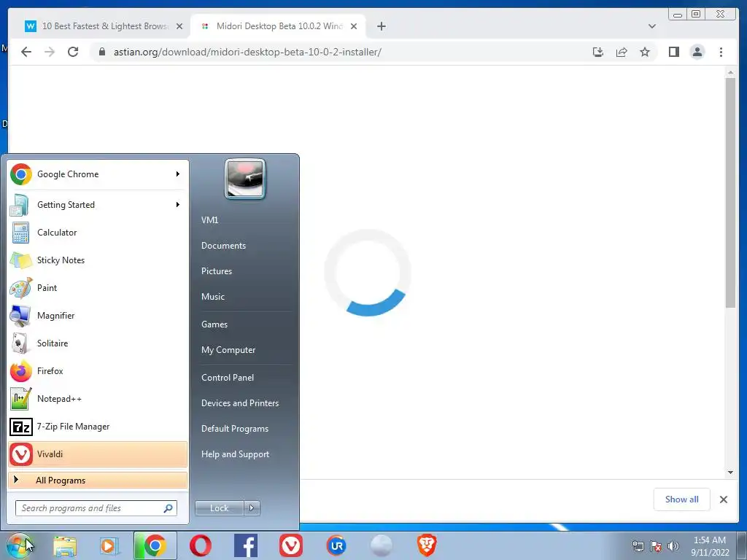
Task: Open the Music library
Action: click(212, 297)
